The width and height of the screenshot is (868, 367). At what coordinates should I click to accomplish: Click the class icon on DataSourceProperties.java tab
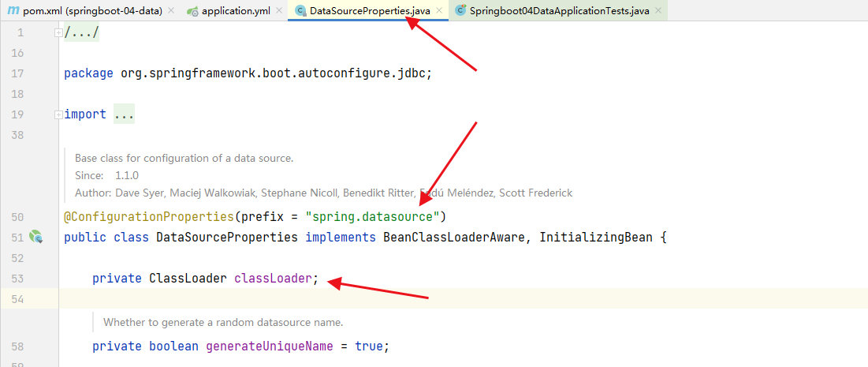(300, 10)
